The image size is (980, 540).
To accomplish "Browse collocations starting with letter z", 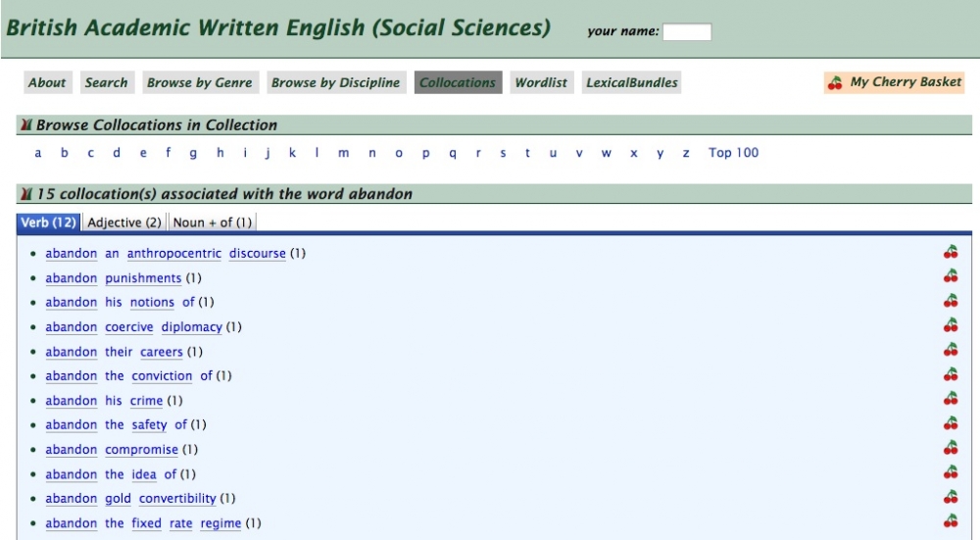I will [x=686, y=153].
